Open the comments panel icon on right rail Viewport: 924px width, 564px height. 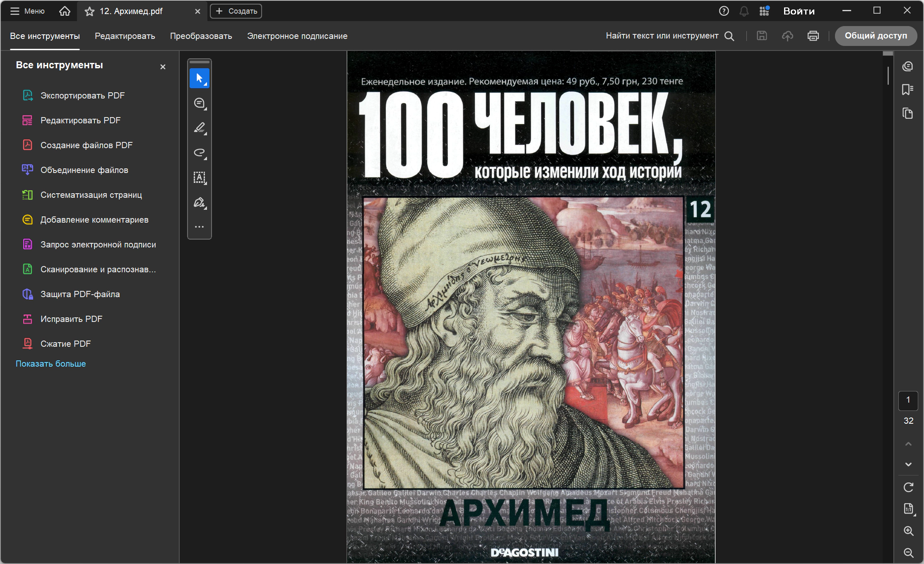(907, 66)
